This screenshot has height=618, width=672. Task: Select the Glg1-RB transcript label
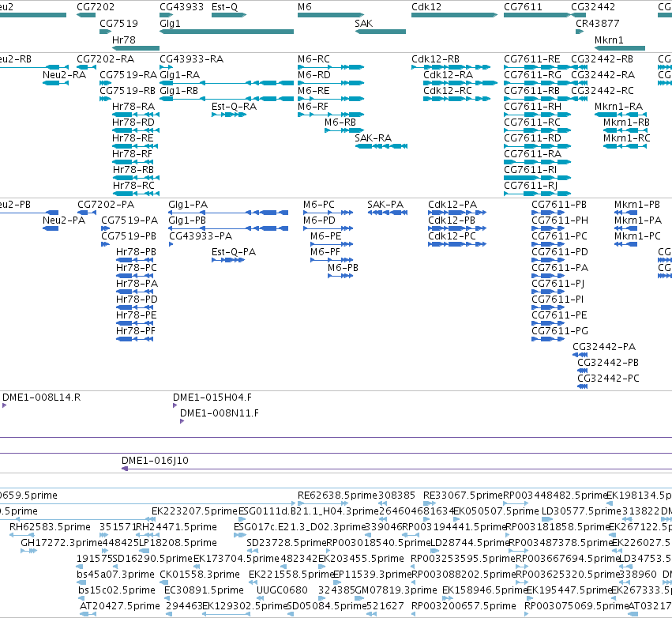(x=178, y=91)
